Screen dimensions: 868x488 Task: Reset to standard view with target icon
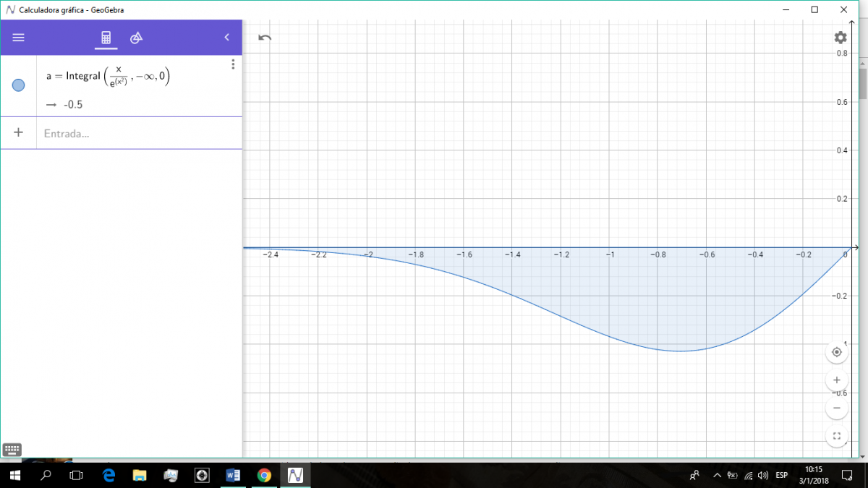click(836, 352)
